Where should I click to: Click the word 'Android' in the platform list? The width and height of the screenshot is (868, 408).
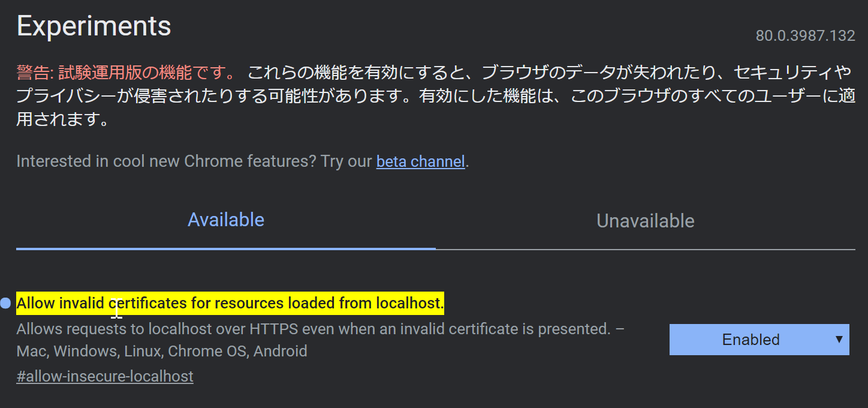tap(280, 351)
